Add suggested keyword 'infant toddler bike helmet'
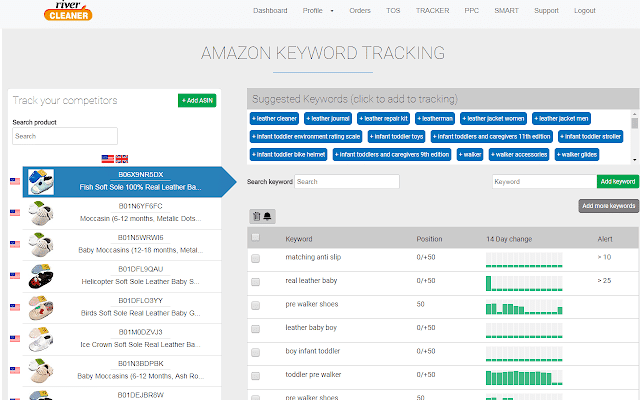 tap(289, 155)
